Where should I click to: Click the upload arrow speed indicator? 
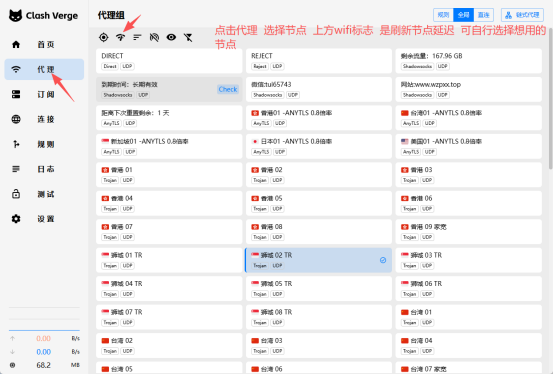pyautogui.click(x=13, y=339)
